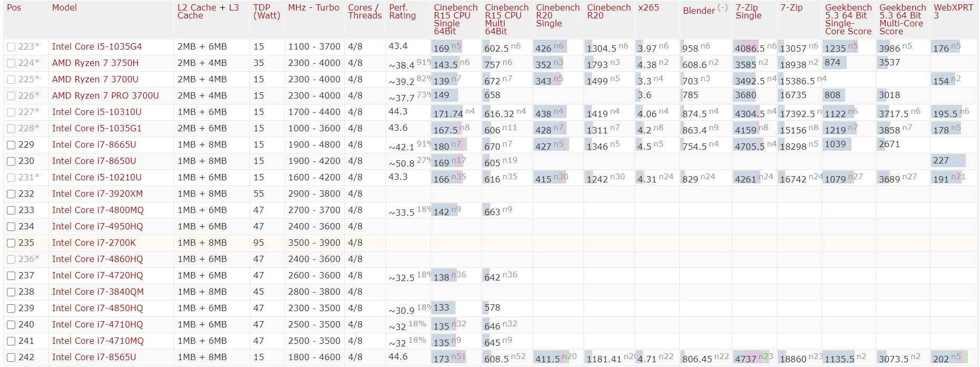Check the box for position 235
Image resolution: width=980 pixels, height=367 pixels.
click(x=11, y=243)
